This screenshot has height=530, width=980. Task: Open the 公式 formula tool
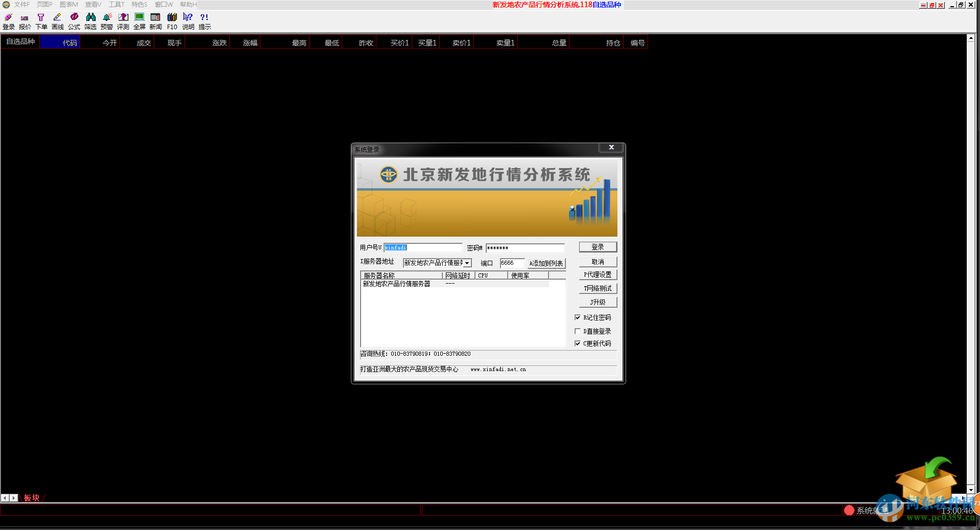(x=74, y=21)
